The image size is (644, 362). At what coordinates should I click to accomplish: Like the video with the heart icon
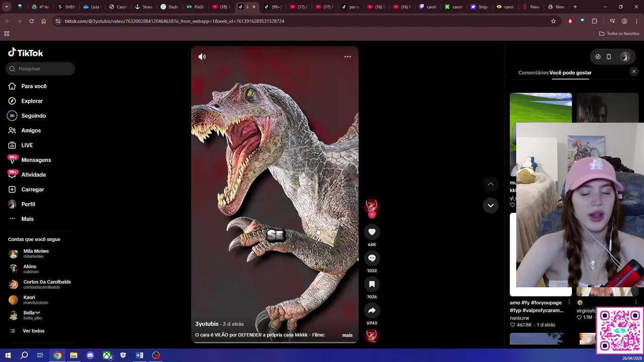point(372,232)
